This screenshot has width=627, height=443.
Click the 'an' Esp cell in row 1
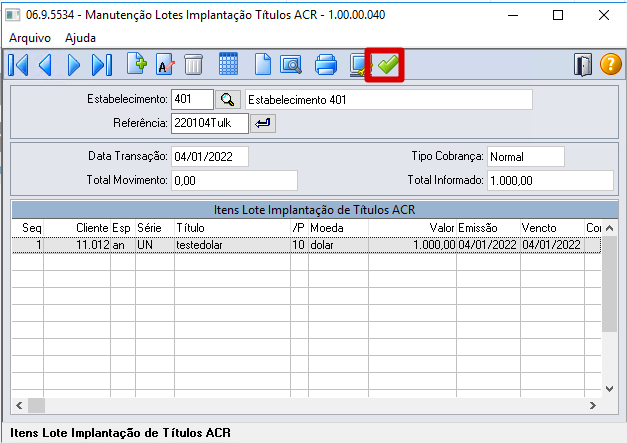pyautogui.click(x=123, y=245)
